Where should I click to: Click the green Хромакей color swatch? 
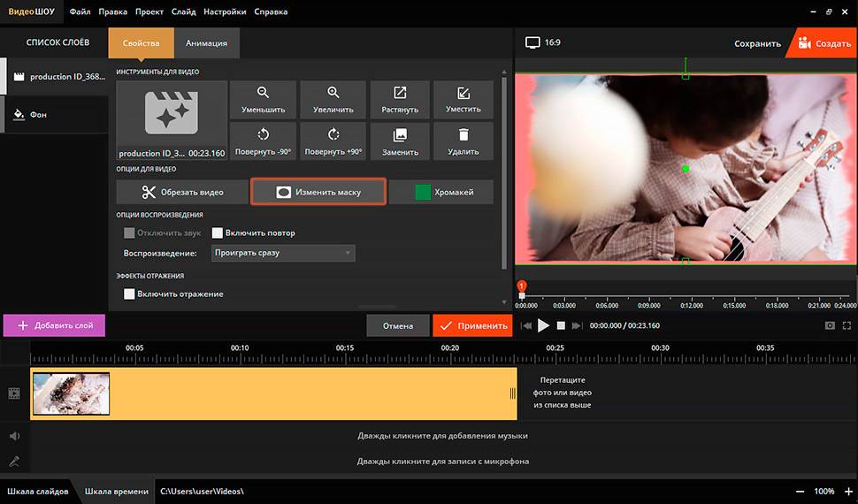click(x=423, y=192)
